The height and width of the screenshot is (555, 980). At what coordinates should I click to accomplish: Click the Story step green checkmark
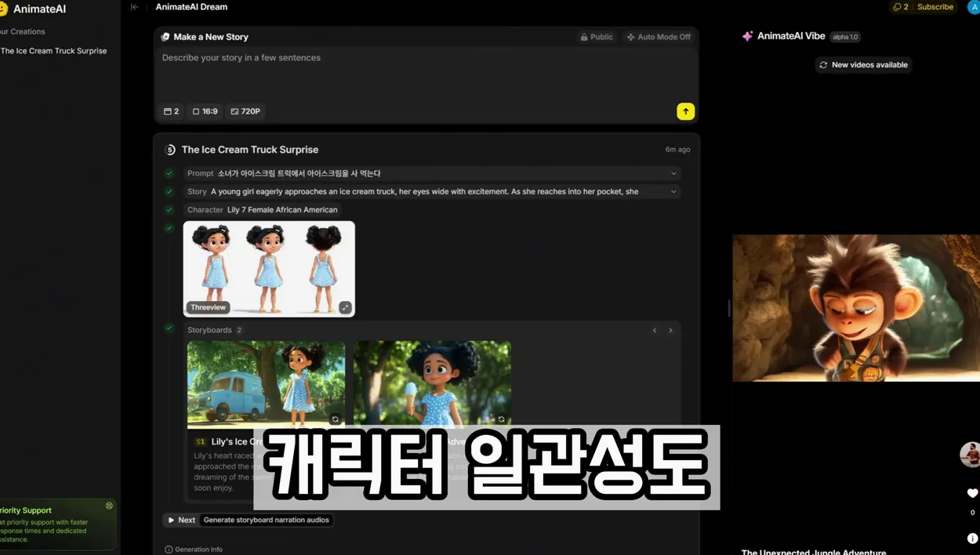(169, 191)
